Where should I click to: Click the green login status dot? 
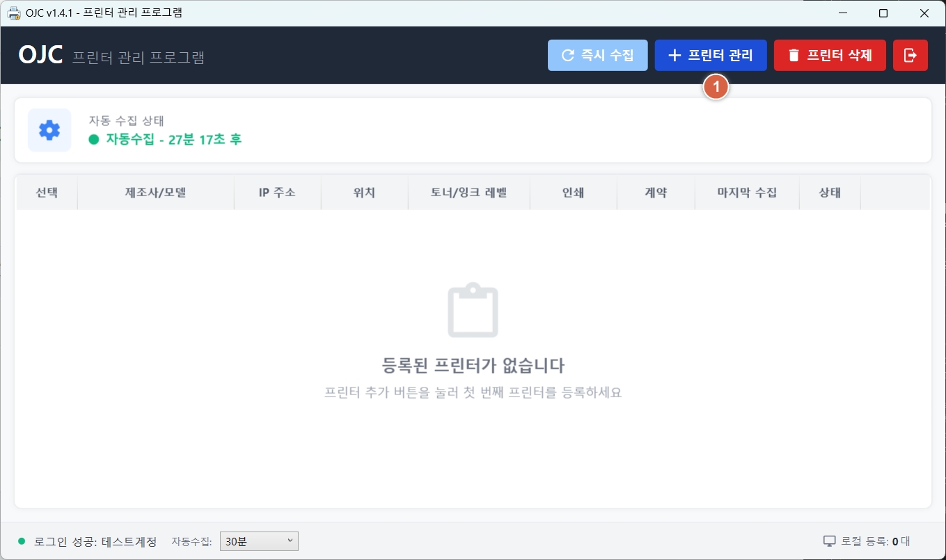pos(22,541)
